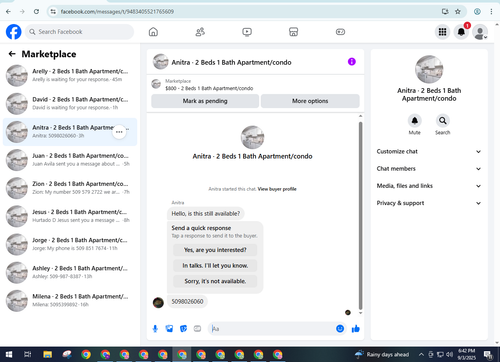Viewport: 500px width, 362px height.
Task: Open the purple conversation information icon
Action: pyautogui.click(x=352, y=62)
